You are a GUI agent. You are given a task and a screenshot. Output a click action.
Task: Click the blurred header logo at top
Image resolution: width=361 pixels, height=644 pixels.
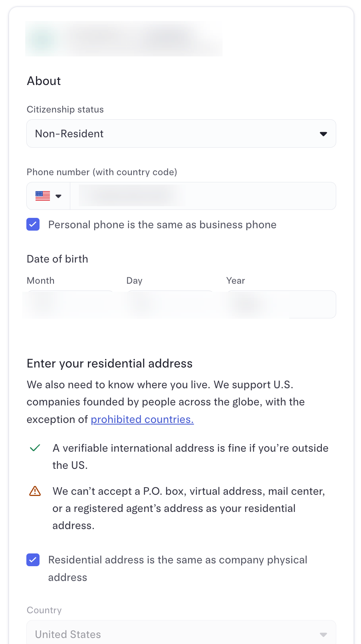124,39
